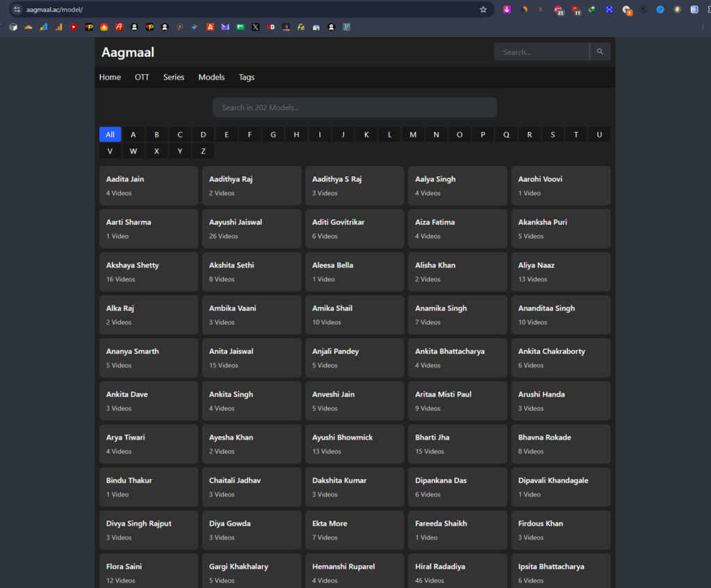Bookmark this page with the star icon
The width and height of the screenshot is (711, 588).
point(483,10)
